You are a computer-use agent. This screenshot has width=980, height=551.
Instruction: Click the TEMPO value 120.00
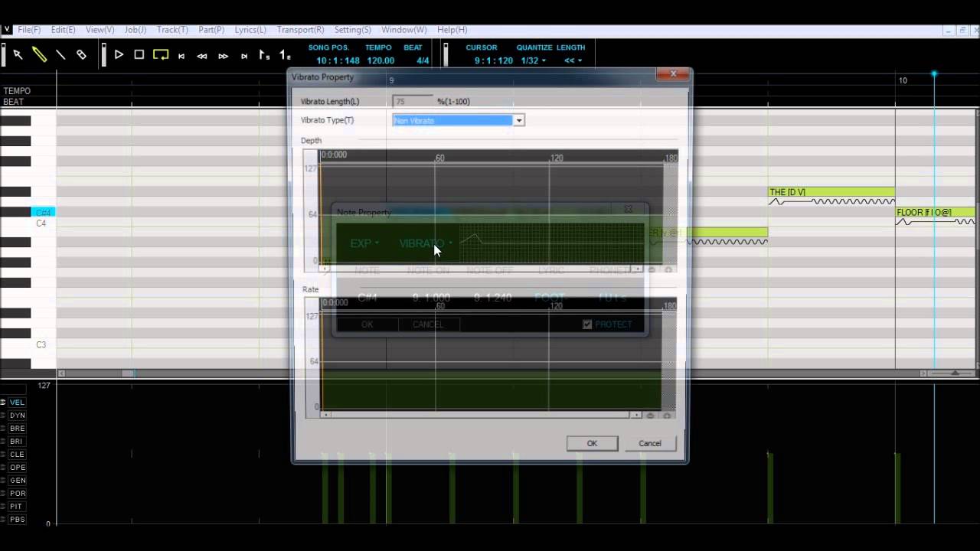click(x=381, y=60)
